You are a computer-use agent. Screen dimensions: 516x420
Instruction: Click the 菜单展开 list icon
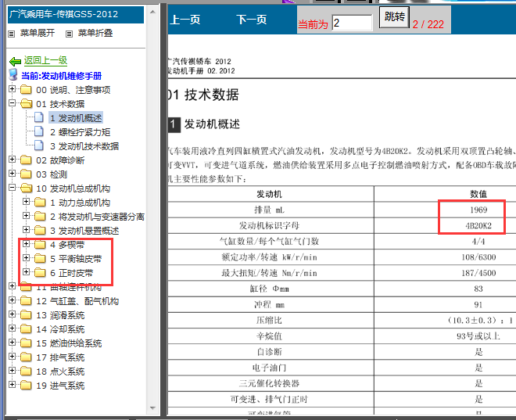(11, 34)
